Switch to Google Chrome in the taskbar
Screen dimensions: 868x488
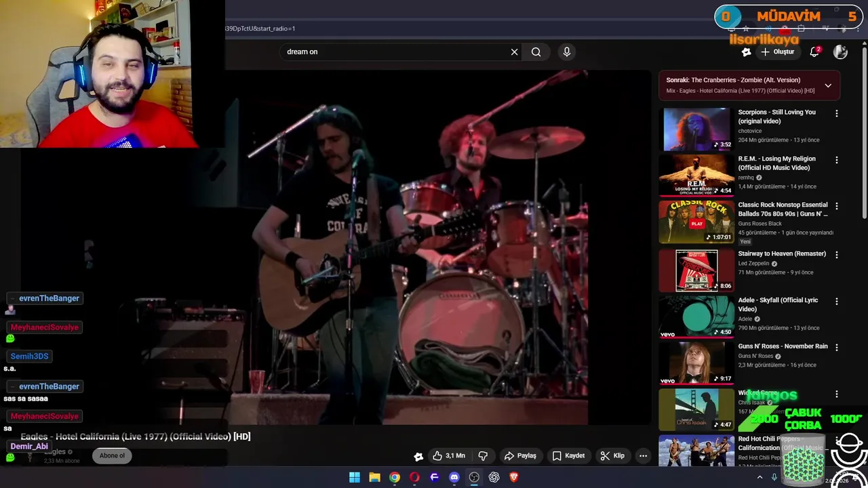point(395,477)
